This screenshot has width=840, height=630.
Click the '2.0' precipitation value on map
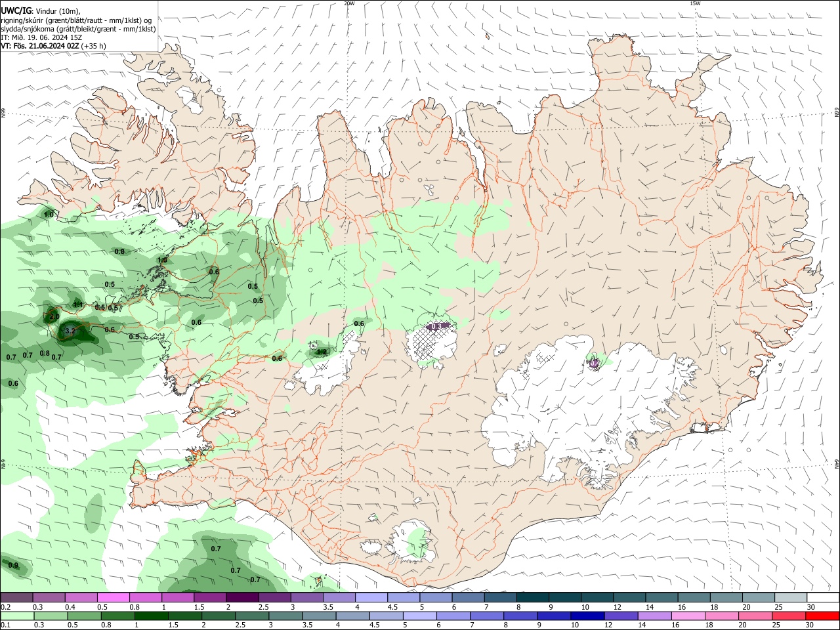tap(54, 316)
